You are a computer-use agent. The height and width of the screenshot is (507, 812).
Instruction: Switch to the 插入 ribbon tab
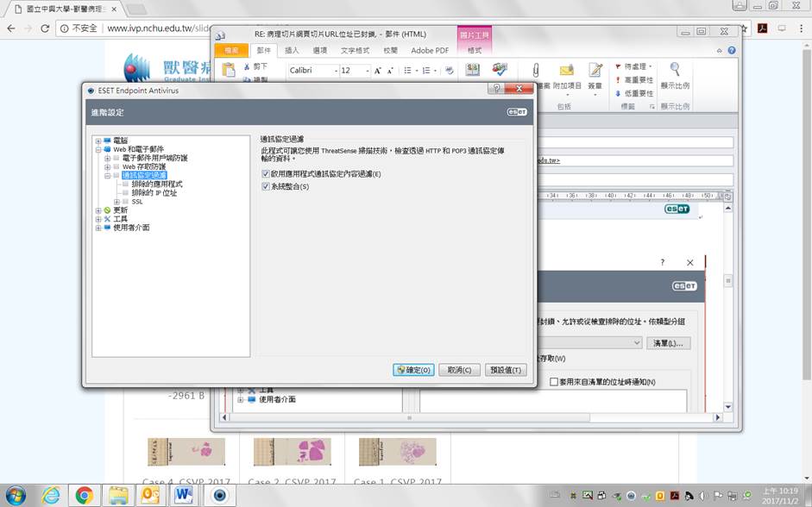pos(292,51)
